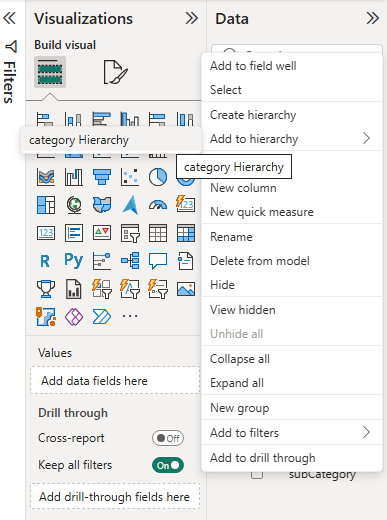Select the ArcGIS map visual

(x=46, y=317)
